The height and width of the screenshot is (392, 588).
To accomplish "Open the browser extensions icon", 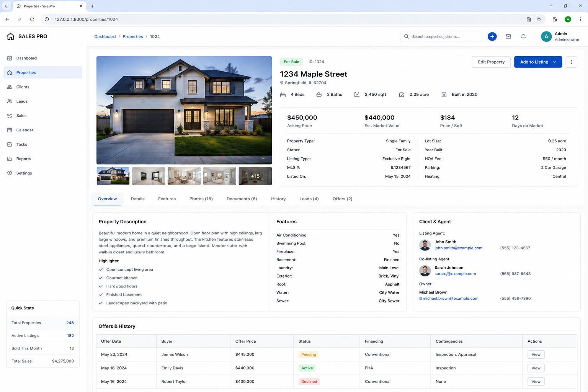I will 555,19.
